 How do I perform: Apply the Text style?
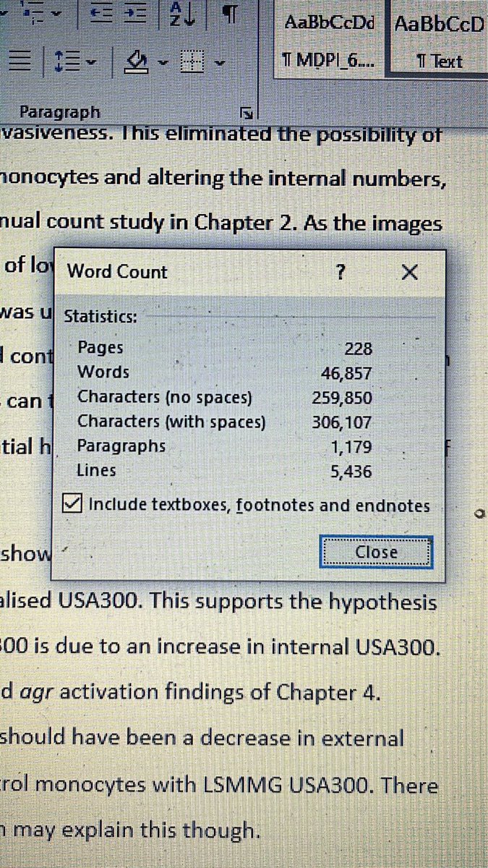point(439,38)
